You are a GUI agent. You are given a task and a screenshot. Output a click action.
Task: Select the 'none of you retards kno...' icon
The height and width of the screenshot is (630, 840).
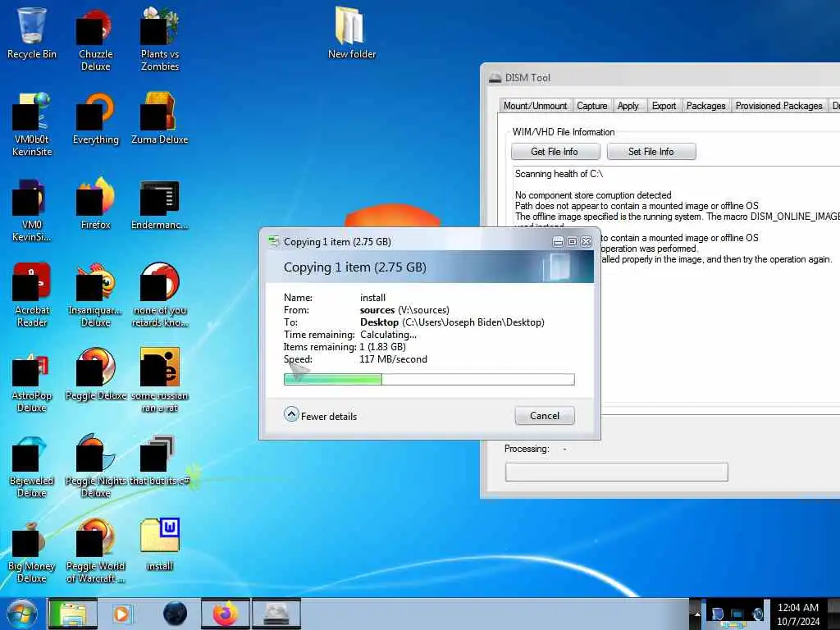[160, 295]
